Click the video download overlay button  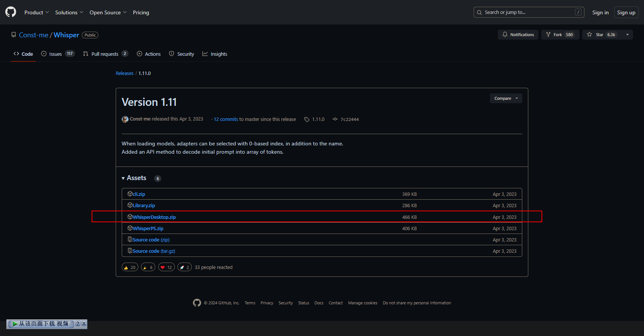[x=41, y=324]
